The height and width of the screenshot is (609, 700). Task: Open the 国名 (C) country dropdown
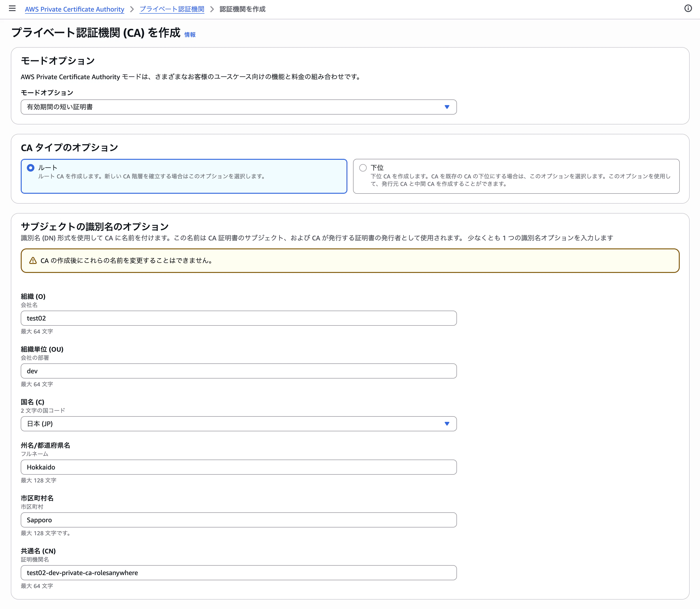(x=239, y=424)
